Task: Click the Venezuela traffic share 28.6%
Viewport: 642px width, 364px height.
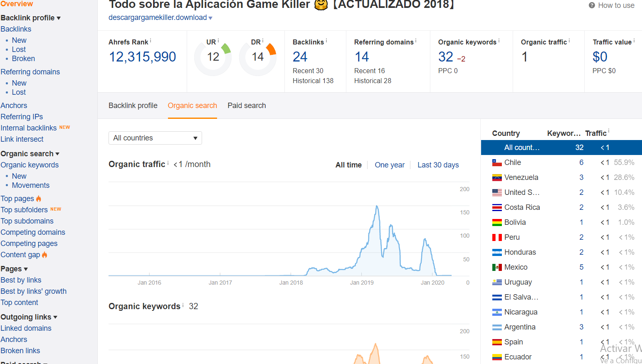Action: [624, 177]
